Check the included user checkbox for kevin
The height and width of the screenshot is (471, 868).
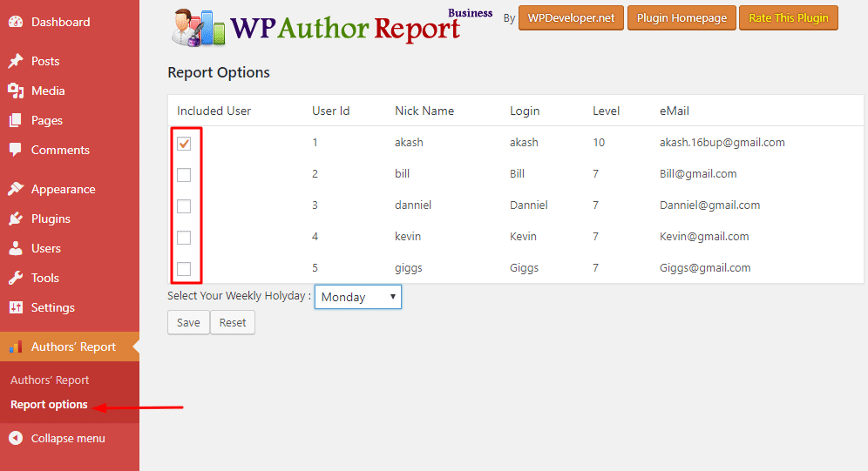click(x=184, y=238)
